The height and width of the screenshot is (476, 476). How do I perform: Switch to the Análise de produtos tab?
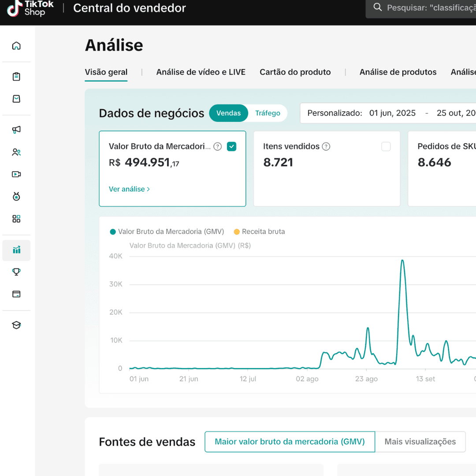click(398, 72)
